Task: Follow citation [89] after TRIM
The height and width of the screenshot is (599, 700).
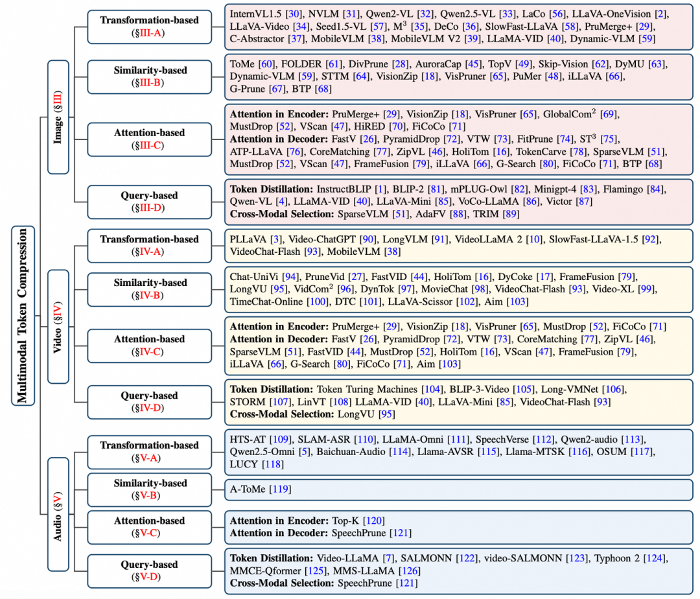Action: 510,214
